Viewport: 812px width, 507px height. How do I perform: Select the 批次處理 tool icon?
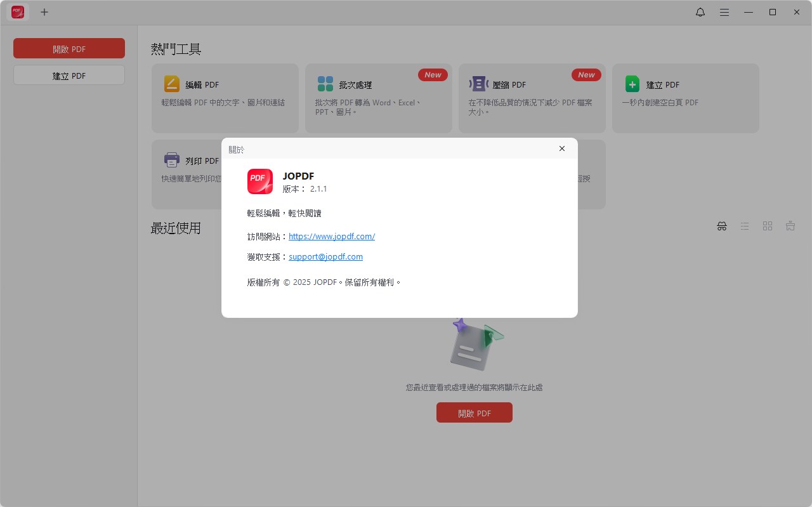coord(325,84)
